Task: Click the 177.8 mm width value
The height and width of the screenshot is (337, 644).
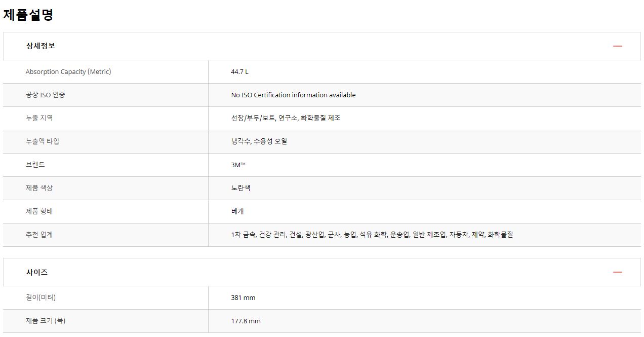Action: click(246, 321)
